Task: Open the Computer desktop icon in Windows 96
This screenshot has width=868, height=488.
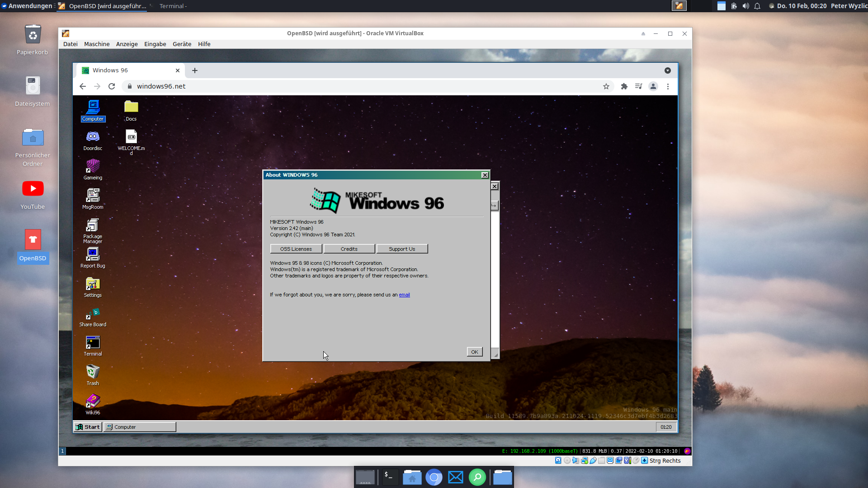Action: pos(93,111)
